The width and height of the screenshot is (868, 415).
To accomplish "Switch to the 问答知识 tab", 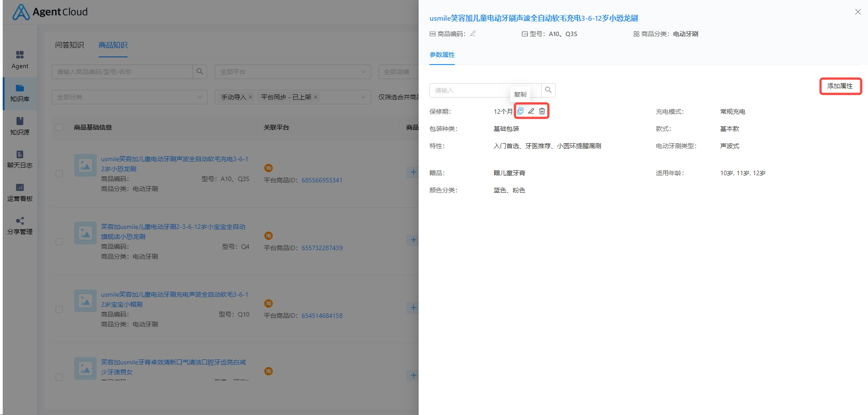I will tap(70, 45).
